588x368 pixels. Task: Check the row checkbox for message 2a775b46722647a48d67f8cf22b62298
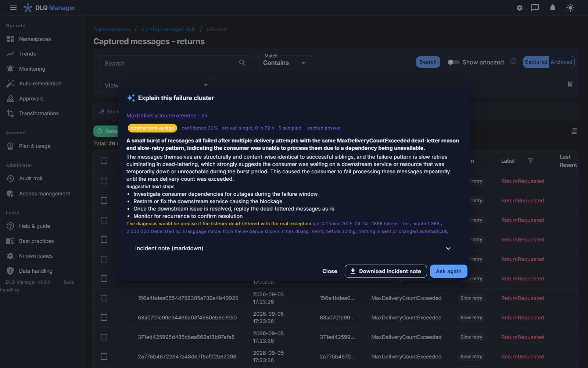104,357
